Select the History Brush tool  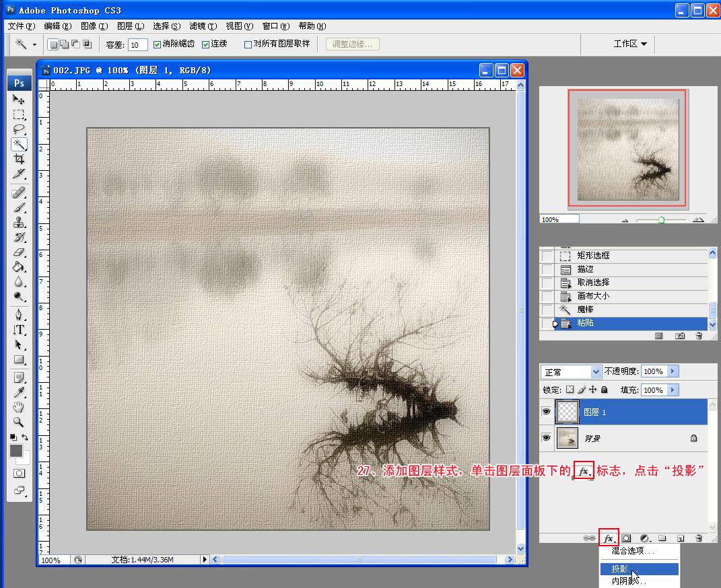pyautogui.click(x=19, y=237)
